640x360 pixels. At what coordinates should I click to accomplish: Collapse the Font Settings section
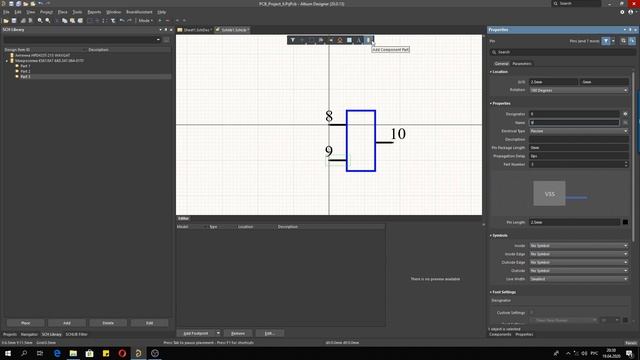pyautogui.click(x=503, y=292)
